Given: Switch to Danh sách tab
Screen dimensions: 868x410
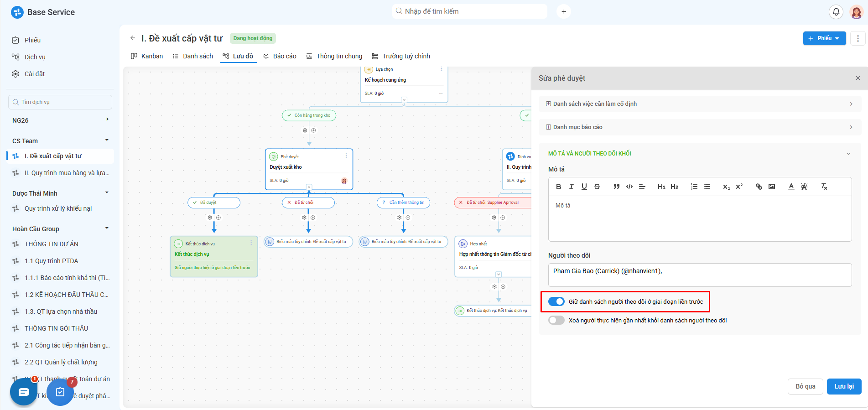Looking at the screenshot, I should coord(193,56).
